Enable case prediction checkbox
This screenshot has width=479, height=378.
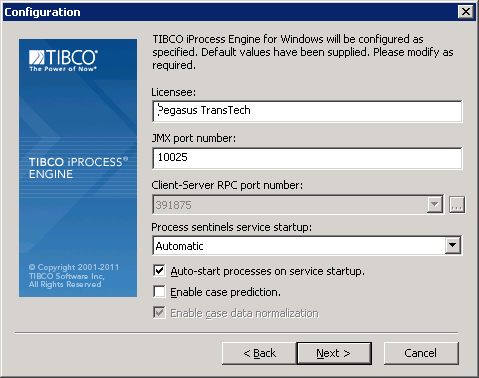159,291
